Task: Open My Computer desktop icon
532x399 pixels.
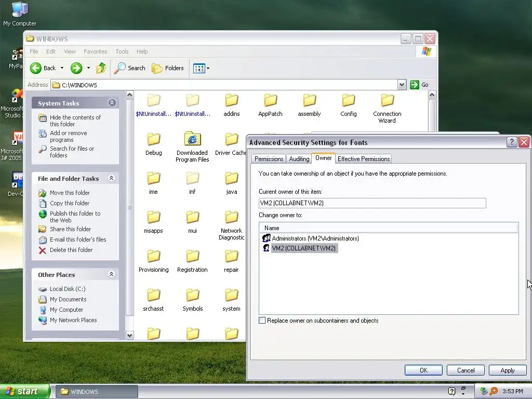Action: pos(20,14)
